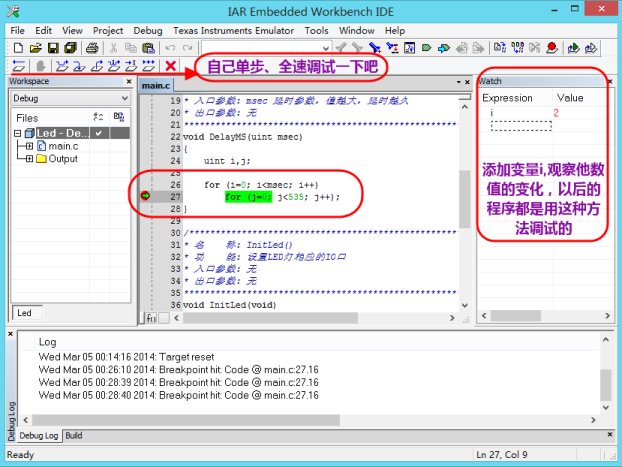The height and width of the screenshot is (467, 622).
Task: Open the File menu
Action: [17, 31]
